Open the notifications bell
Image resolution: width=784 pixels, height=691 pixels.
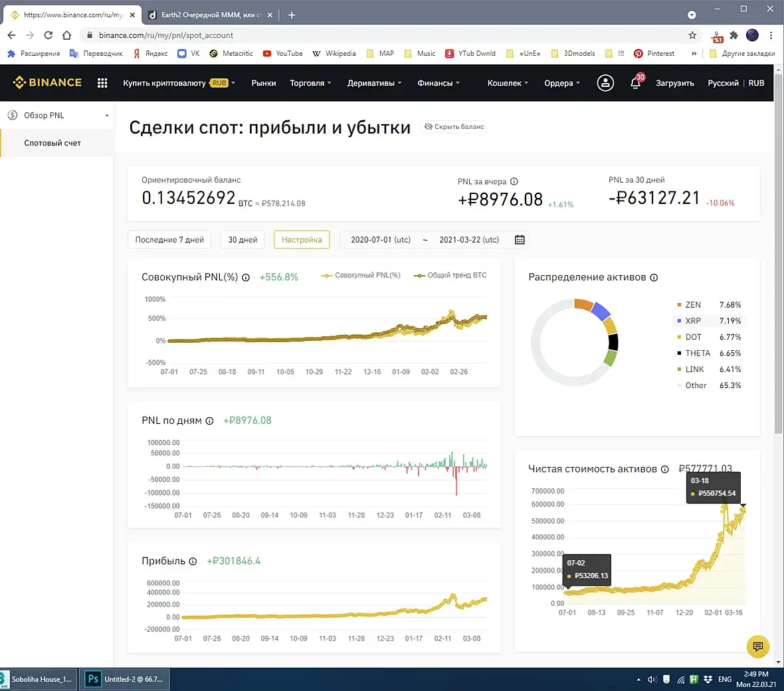click(635, 82)
